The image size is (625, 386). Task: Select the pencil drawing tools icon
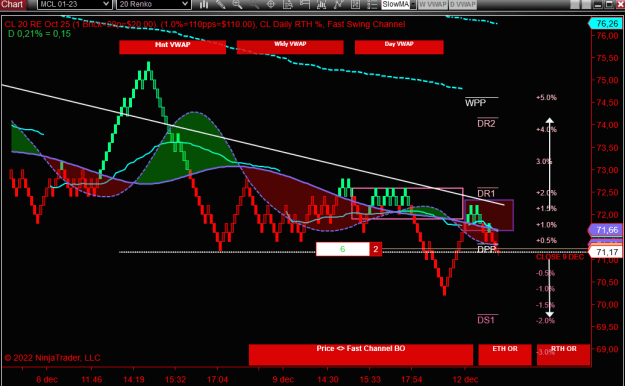point(220,4)
